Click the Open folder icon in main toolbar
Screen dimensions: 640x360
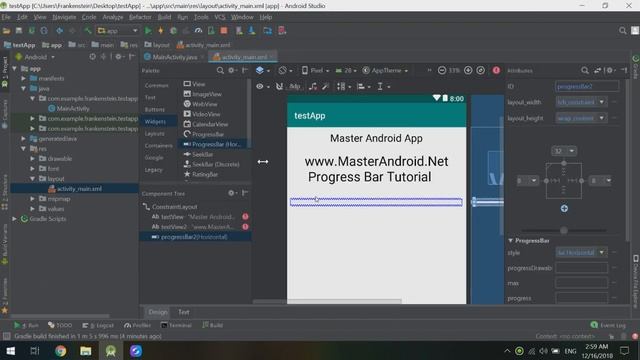pos(7,31)
